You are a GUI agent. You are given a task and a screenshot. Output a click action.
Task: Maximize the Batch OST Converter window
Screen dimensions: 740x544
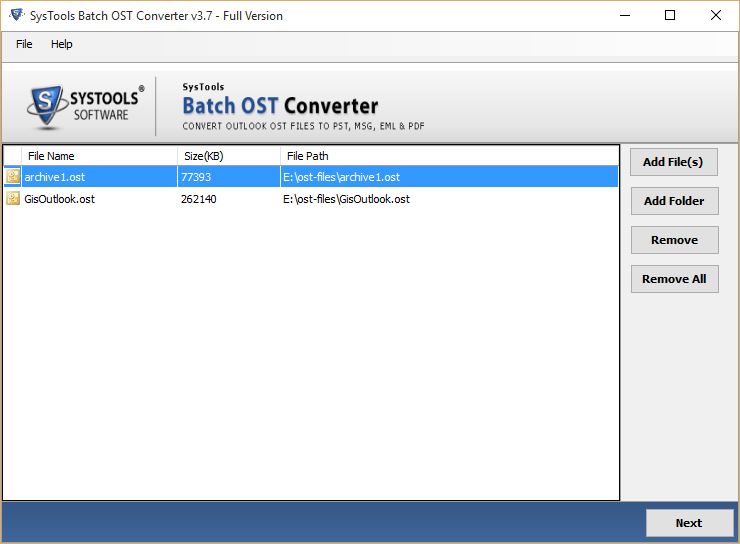(670, 16)
